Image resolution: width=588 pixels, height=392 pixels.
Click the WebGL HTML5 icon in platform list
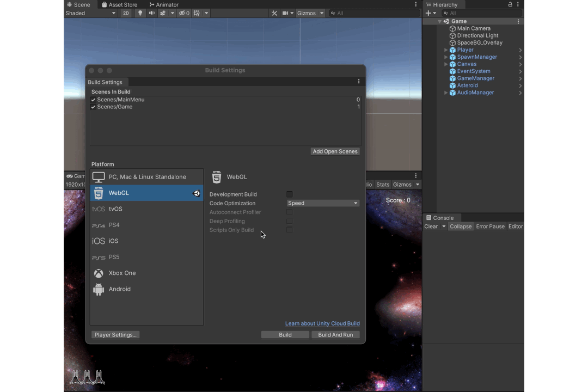99,193
